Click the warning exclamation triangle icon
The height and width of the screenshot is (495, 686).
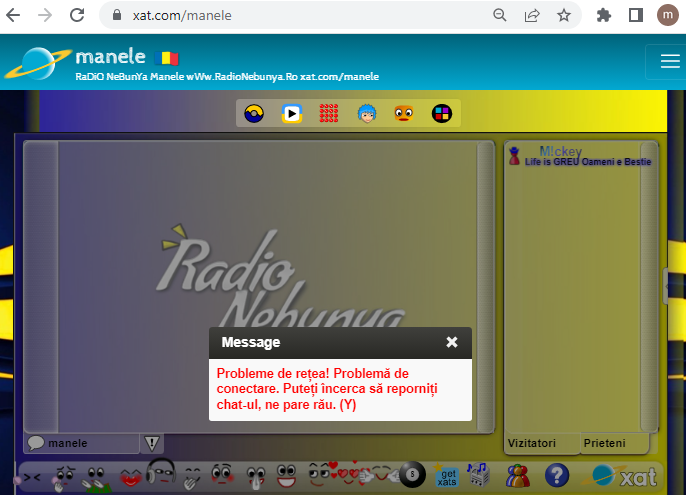point(152,443)
